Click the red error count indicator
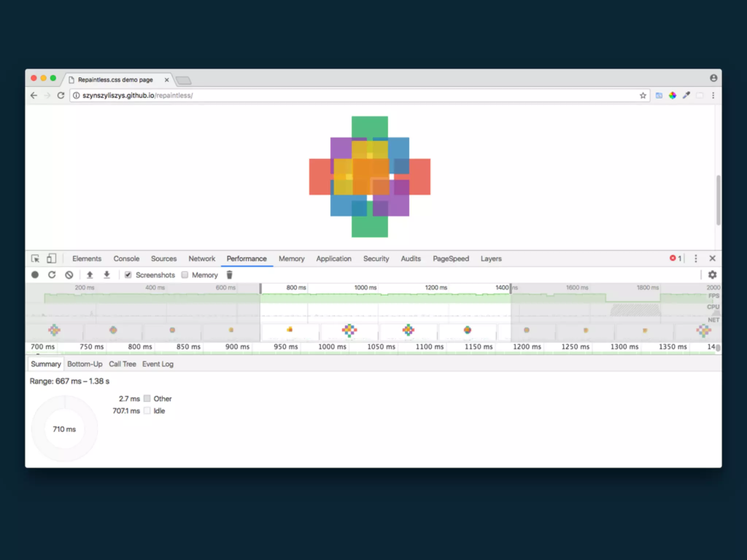Image resolution: width=747 pixels, height=560 pixels. tap(675, 258)
